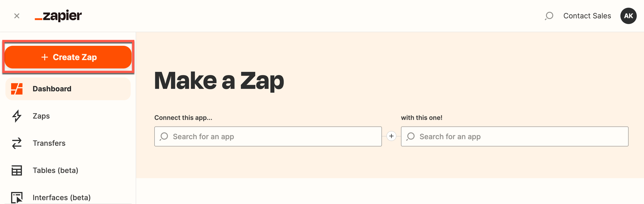644x204 pixels.
Task: Select the Dashboard grid icon in sidebar
Action: pyautogui.click(x=17, y=89)
